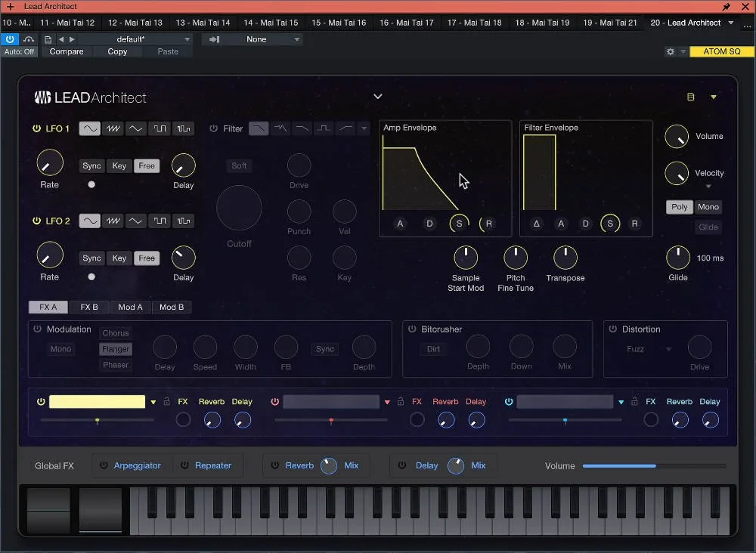
Task: Click the Amp Envelope Sustain control
Action: (x=459, y=224)
